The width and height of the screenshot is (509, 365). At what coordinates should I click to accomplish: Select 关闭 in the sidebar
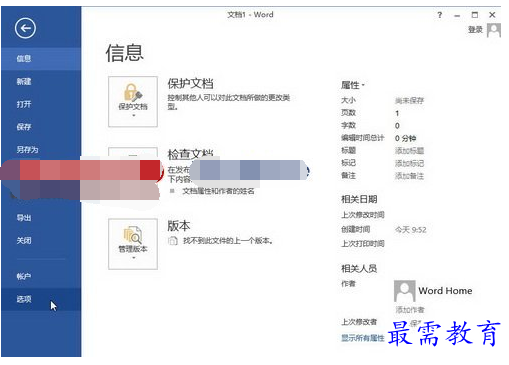[41, 240]
